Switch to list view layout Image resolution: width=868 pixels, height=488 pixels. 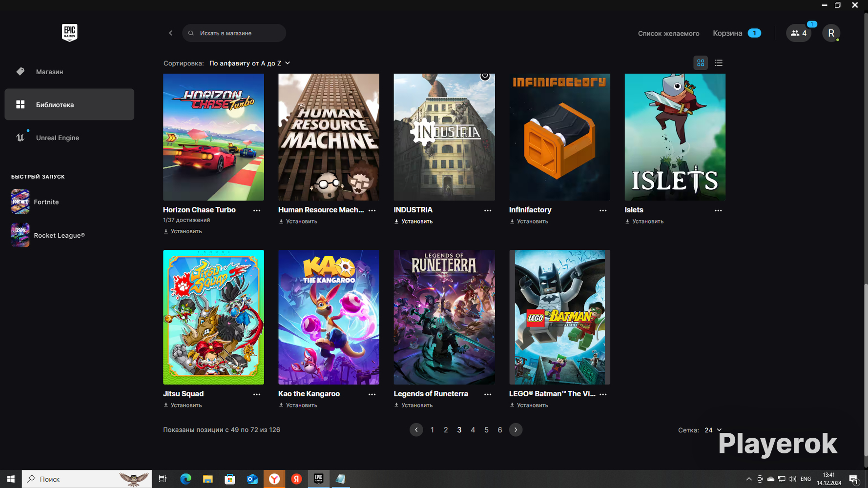(x=719, y=63)
